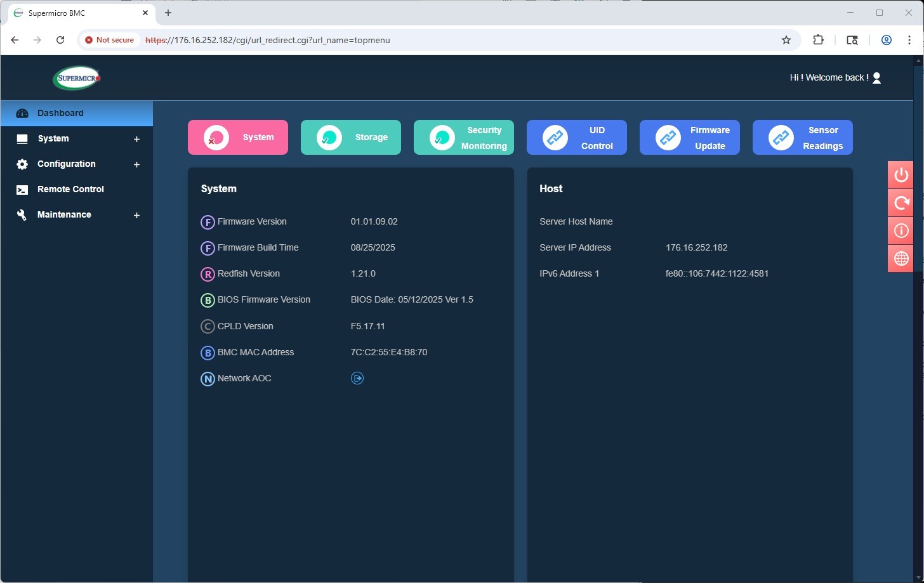The width and height of the screenshot is (924, 583).
Task: Click the pink System status button
Action: (238, 138)
